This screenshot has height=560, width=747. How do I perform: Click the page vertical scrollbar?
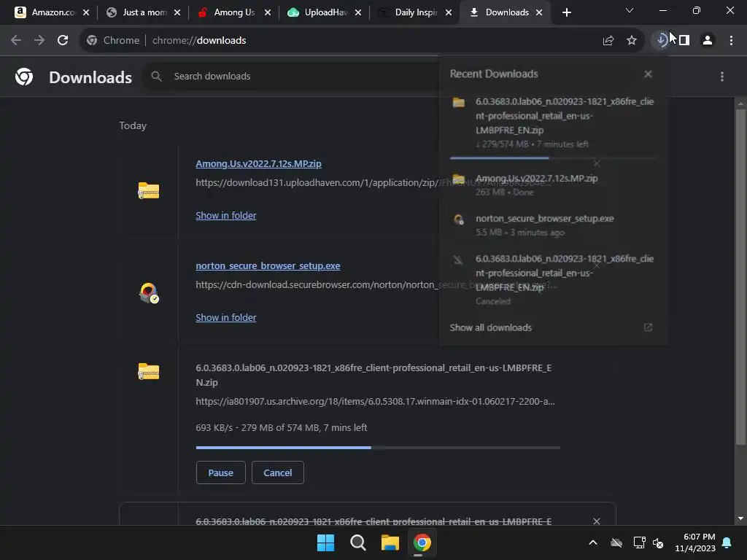point(740,276)
